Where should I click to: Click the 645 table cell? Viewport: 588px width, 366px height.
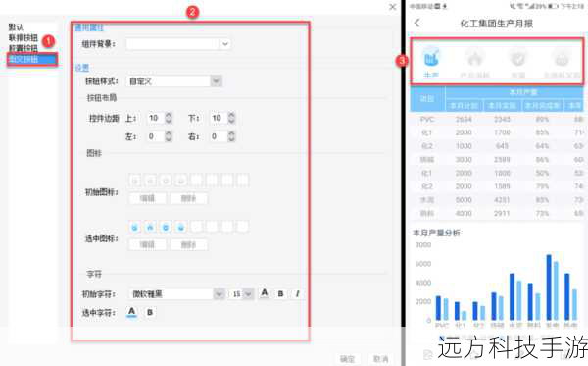(502, 145)
